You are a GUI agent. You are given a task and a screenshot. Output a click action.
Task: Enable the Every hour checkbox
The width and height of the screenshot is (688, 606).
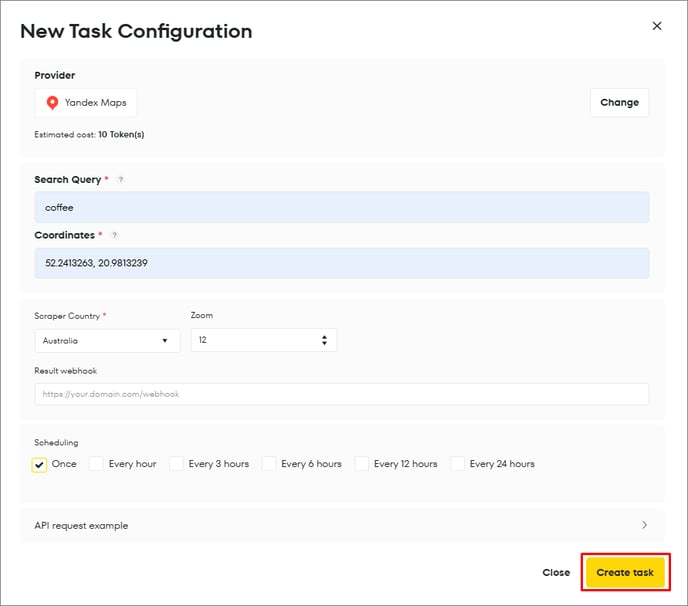pos(96,464)
